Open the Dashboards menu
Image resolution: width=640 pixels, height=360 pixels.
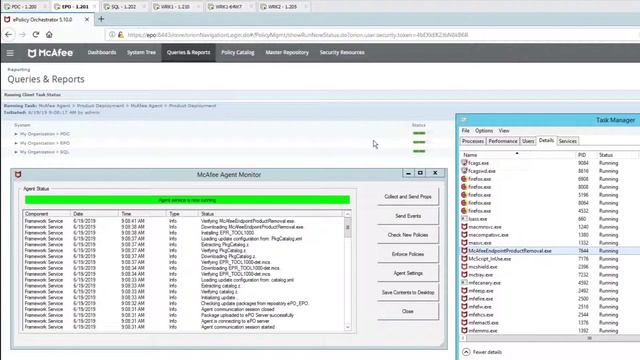coord(102,53)
